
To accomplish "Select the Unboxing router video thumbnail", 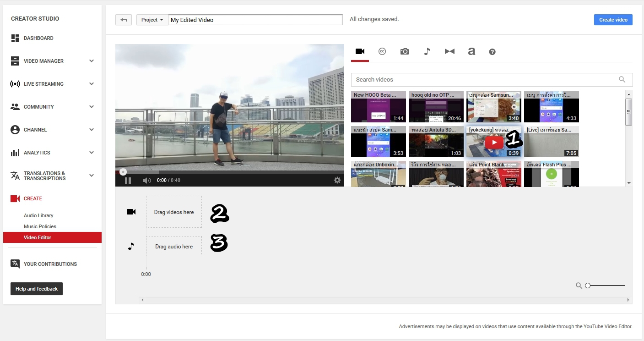I will click(x=379, y=174).
